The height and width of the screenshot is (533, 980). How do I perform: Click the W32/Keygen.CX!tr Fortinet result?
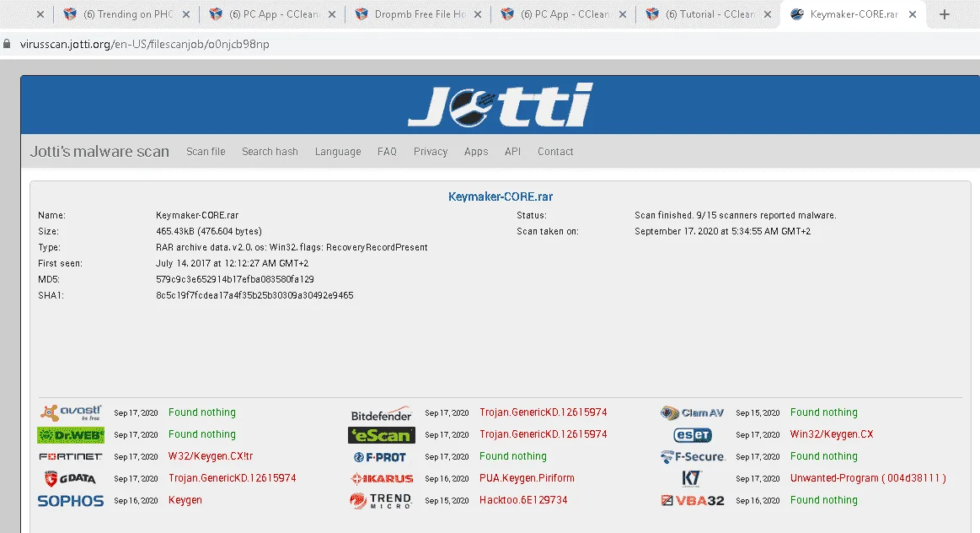click(x=211, y=456)
